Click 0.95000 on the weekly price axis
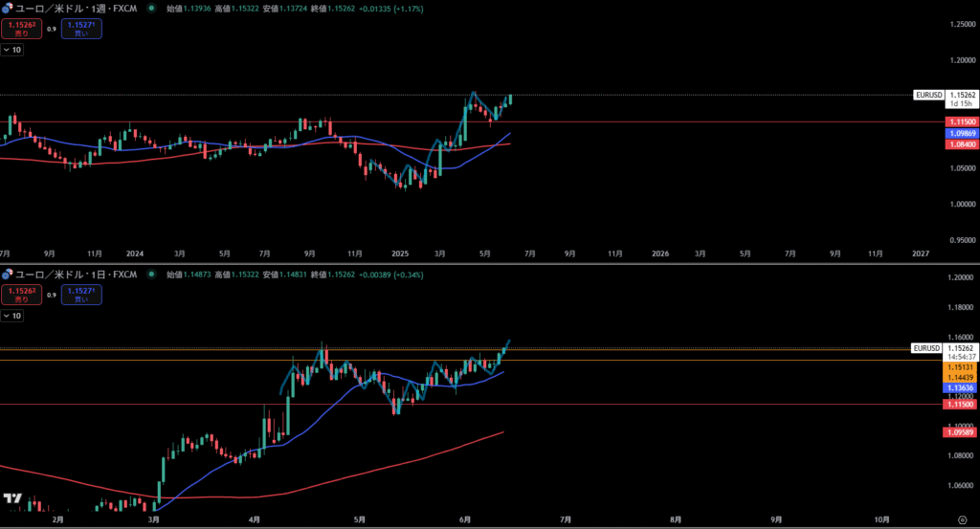980x529 pixels. 963,240
